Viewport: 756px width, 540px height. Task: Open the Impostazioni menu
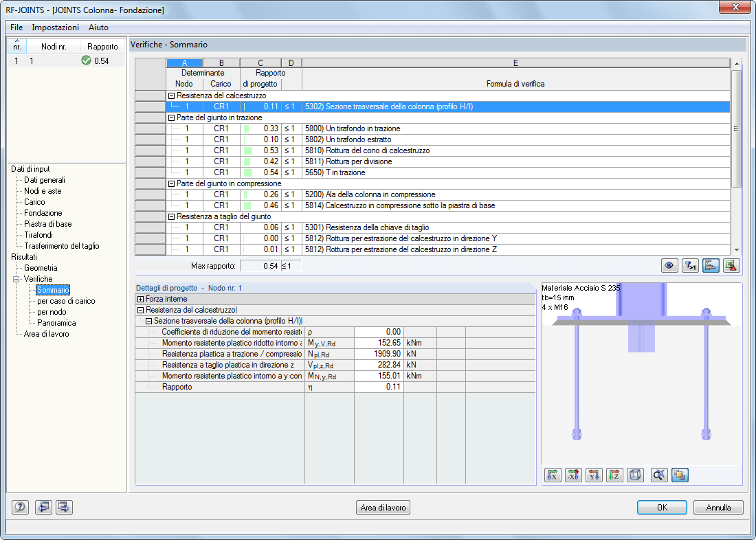(56, 27)
